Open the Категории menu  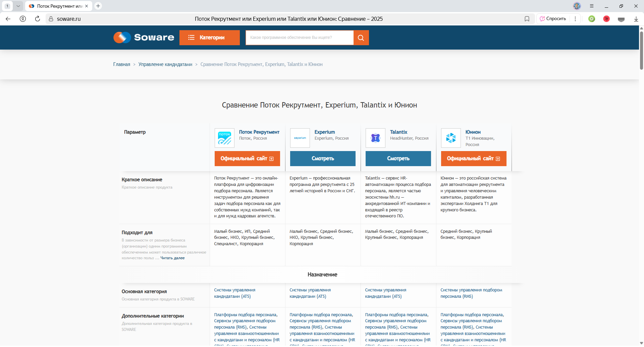(209, 38)
